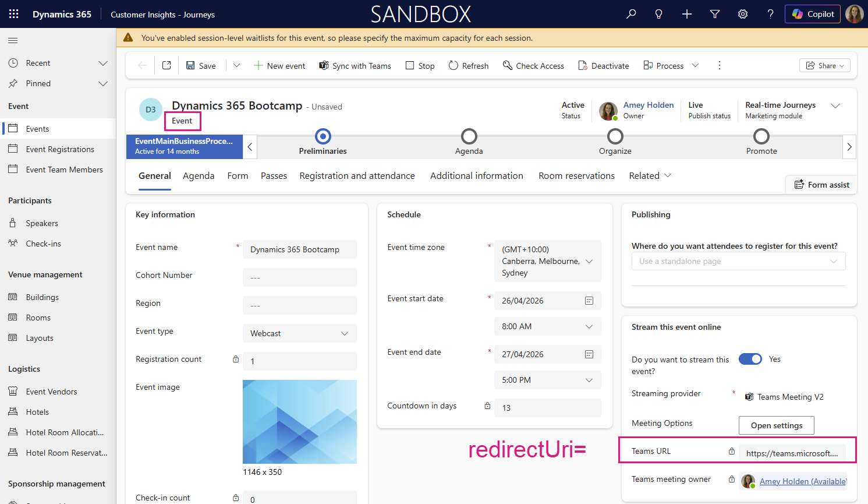
Task: Open Event time zone dropdown
Action: (548, 261)
